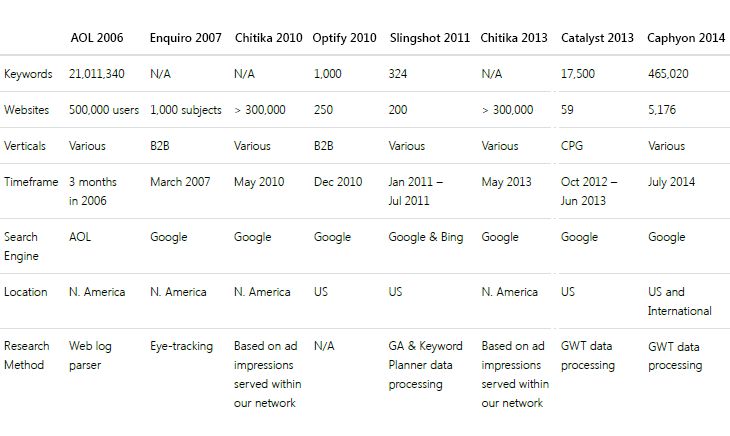The image size is (730, 436).
Task: Select the Timeframe row label
Action: pos(31,183)
